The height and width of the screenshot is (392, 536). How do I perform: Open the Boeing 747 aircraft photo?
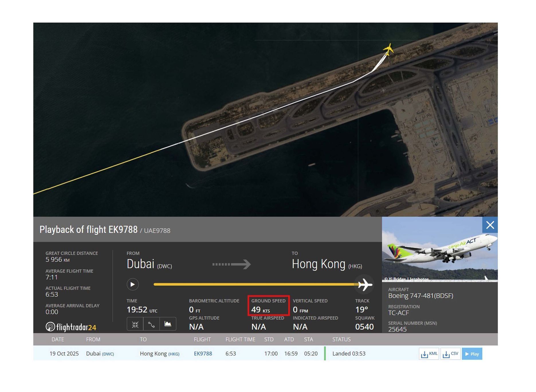click(x=439, y=249)
